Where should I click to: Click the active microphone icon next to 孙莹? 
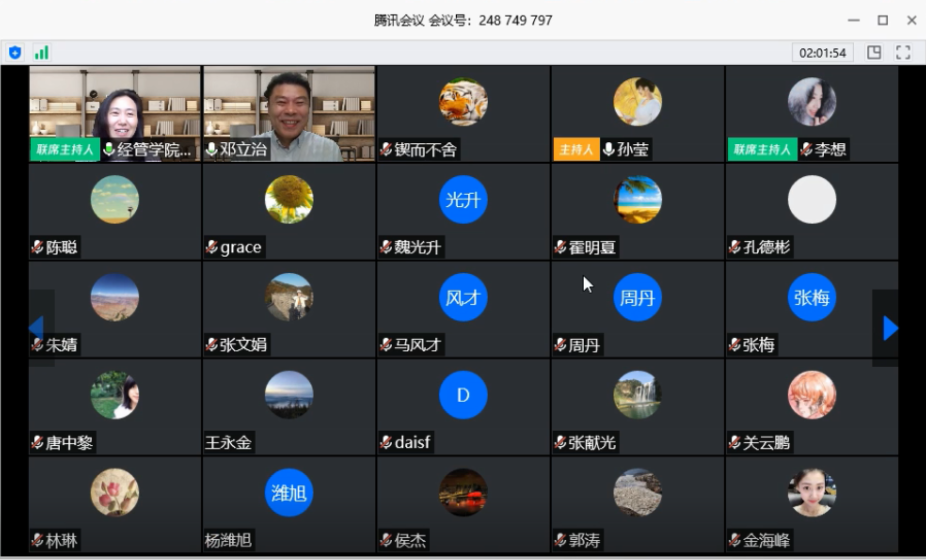pyautogui.click(x=608, y=149)
